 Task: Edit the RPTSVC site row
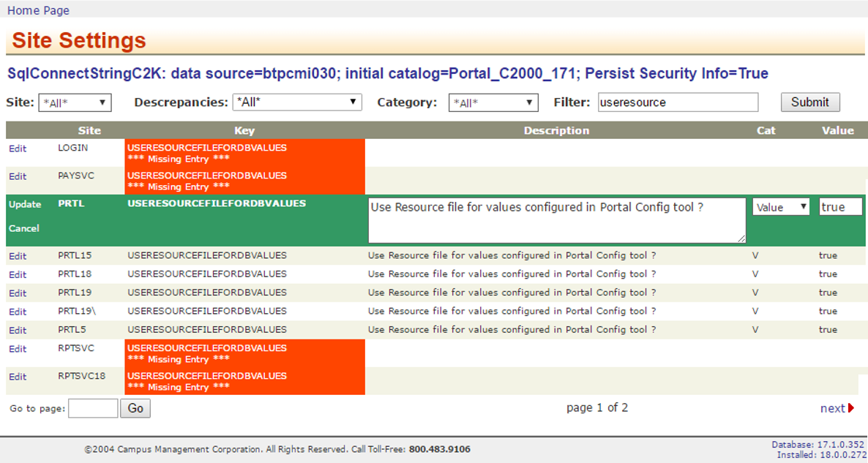click(18, 349)
